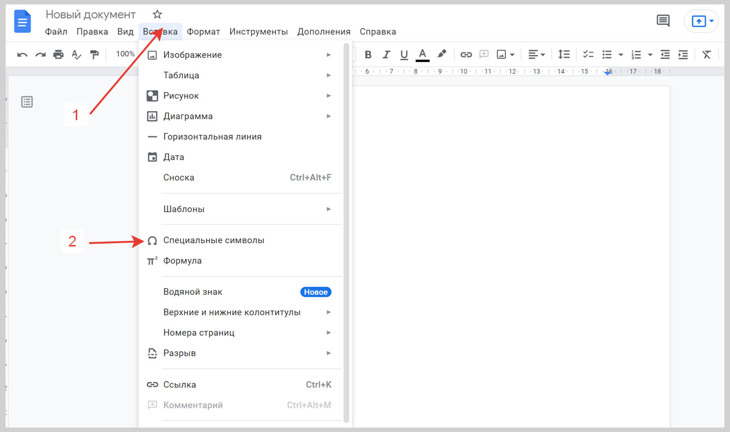Toggle Underline formatting
The width and height of the screenshot is (730, 432).
(404, 55)
